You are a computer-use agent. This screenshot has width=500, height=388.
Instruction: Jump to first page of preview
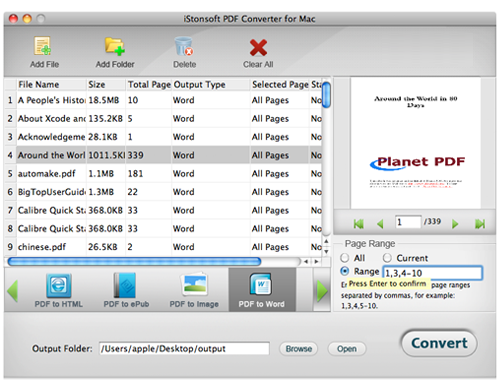359,224
